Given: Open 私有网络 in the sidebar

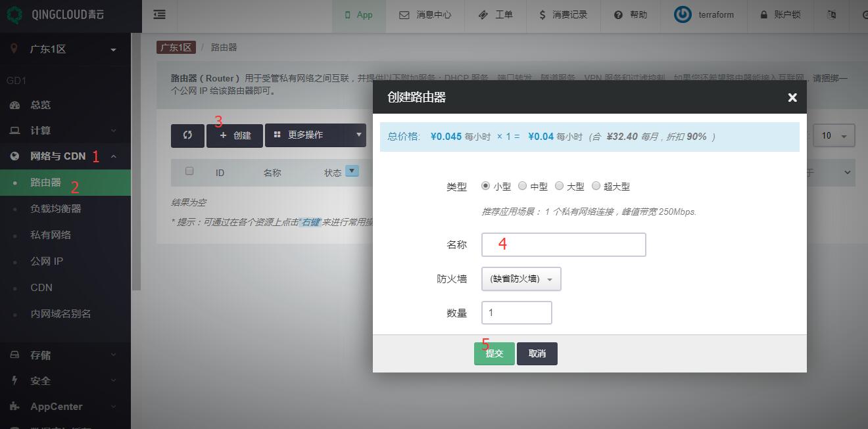Looking at the screenshot, I should [x=51, y=235].
